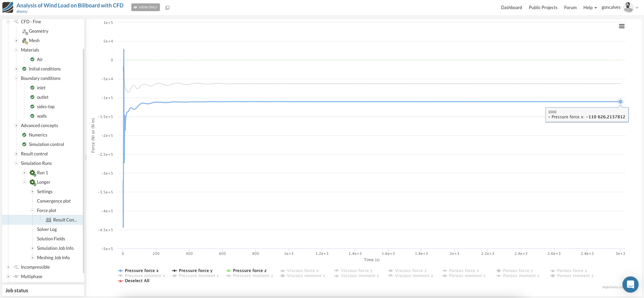Open the Forum link

coord(570,7)
